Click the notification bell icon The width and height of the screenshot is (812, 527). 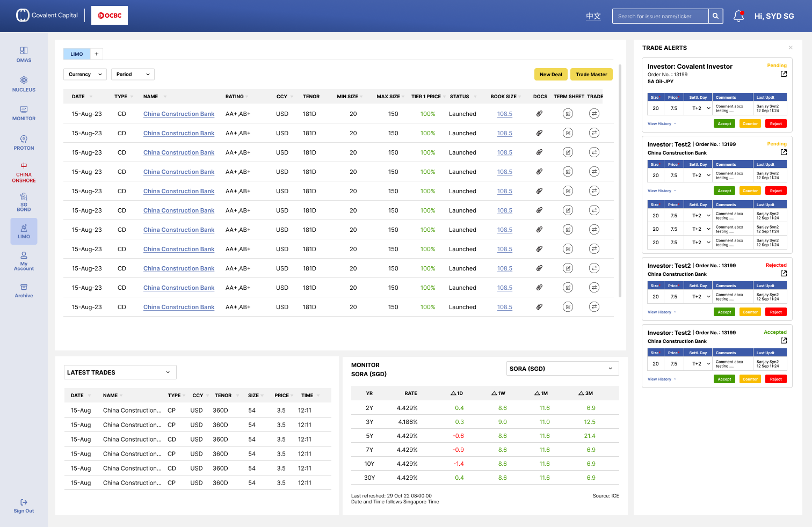point(738,16)
